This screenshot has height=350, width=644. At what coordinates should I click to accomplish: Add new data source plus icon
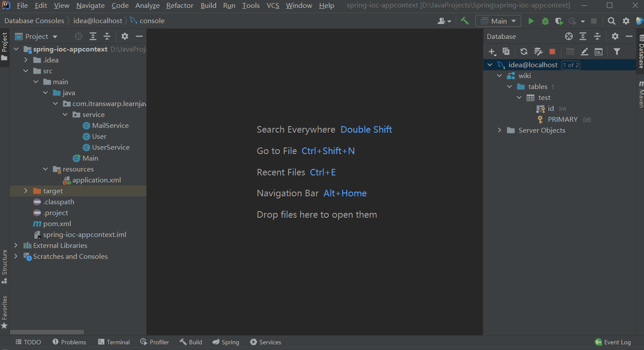492,52
